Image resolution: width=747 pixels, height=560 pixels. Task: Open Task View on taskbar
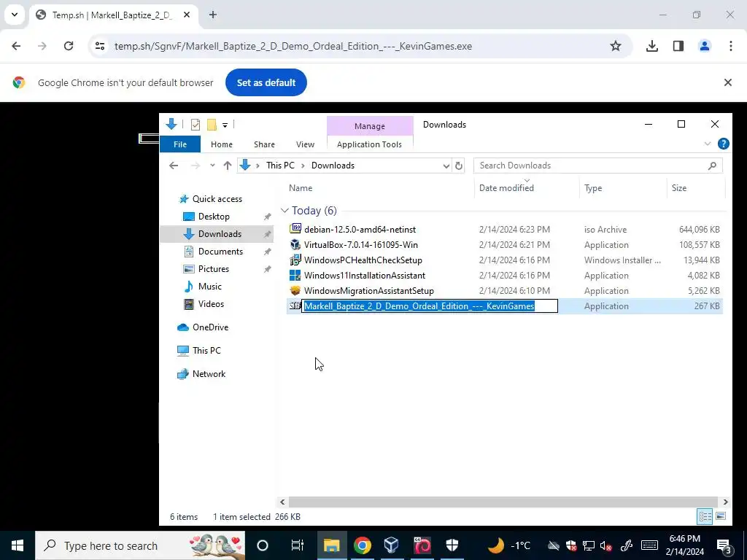[298, 545]
